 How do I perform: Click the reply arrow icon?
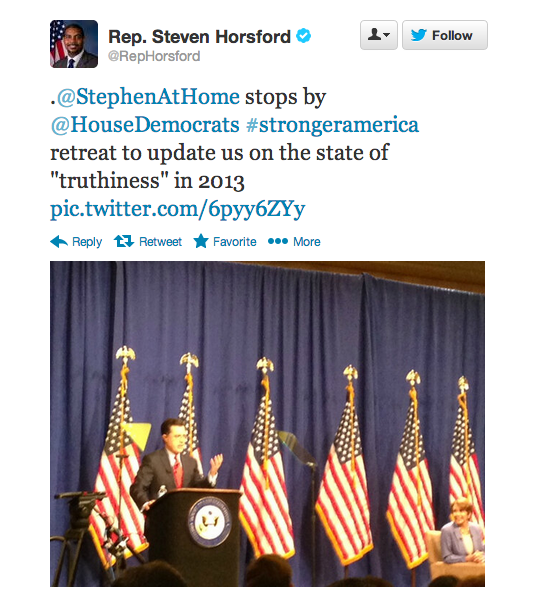pyautogui.click(x=59, y=241)
